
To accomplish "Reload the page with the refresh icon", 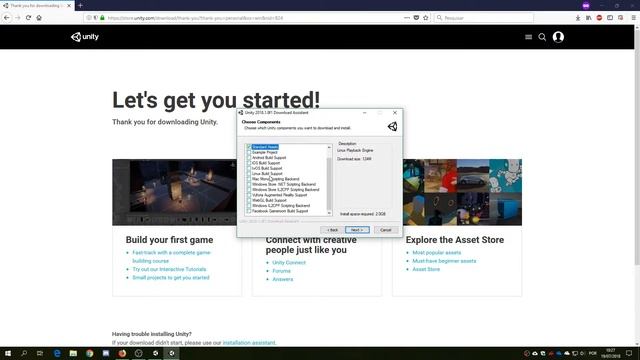I will point(28,18).
